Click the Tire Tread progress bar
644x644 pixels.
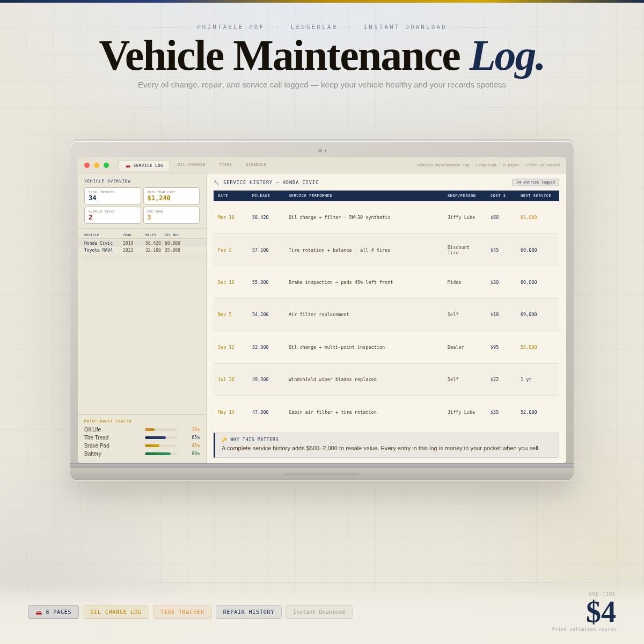click(161, 438)
